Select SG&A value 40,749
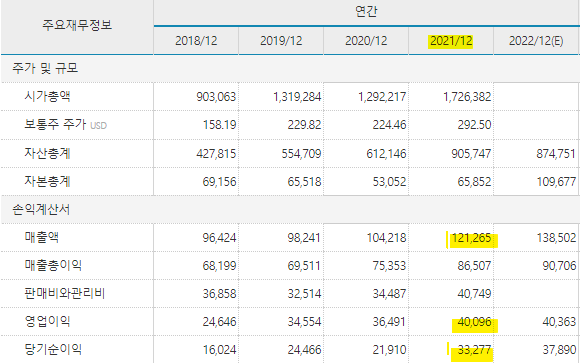This screenshot has width=580, height=363. [474, 294]
